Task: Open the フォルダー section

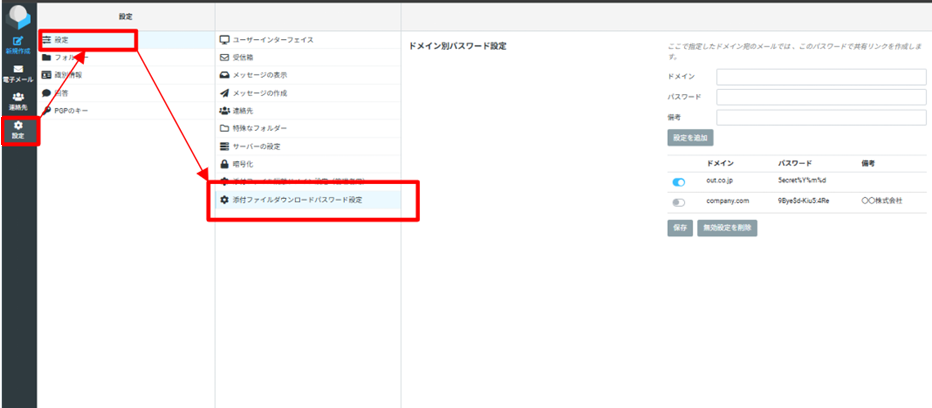Action: coord(127,58)
